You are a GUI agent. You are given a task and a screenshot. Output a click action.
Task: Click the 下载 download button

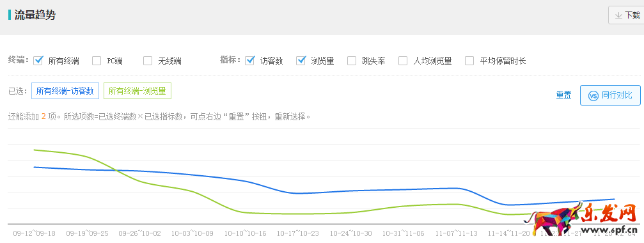[x=626, y=15]
